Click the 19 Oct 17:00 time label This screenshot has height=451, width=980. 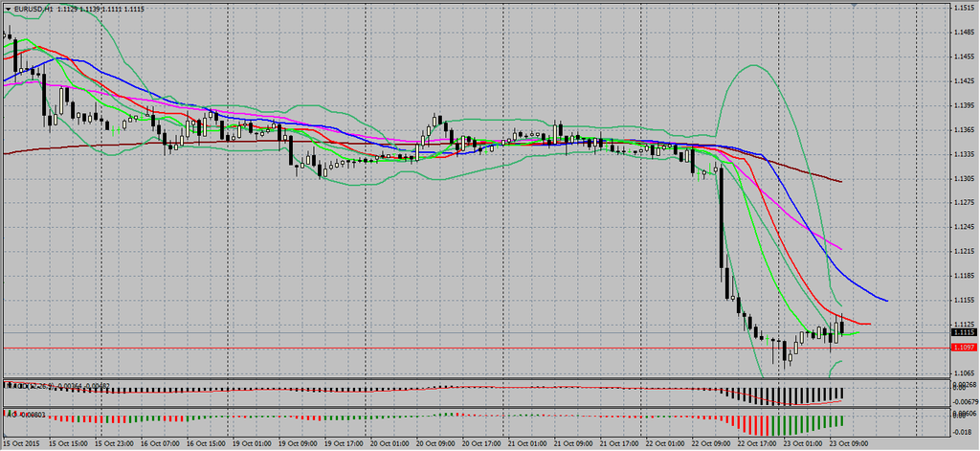pyautogui.click(x=343, y=443)
